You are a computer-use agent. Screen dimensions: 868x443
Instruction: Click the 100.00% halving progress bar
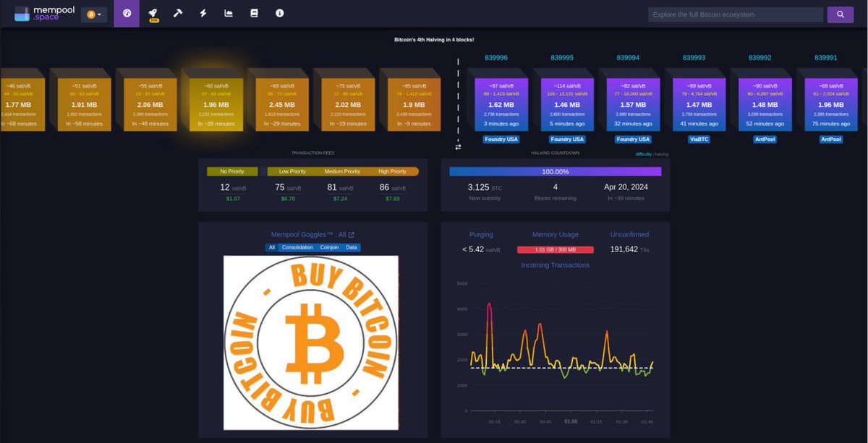click(555, 172)
